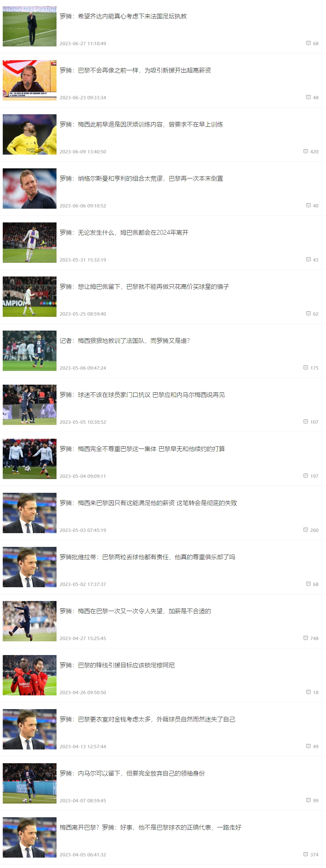Click the comment icon showing 260 comments
This screenshot has height=868, width=326.
point(306,530)
